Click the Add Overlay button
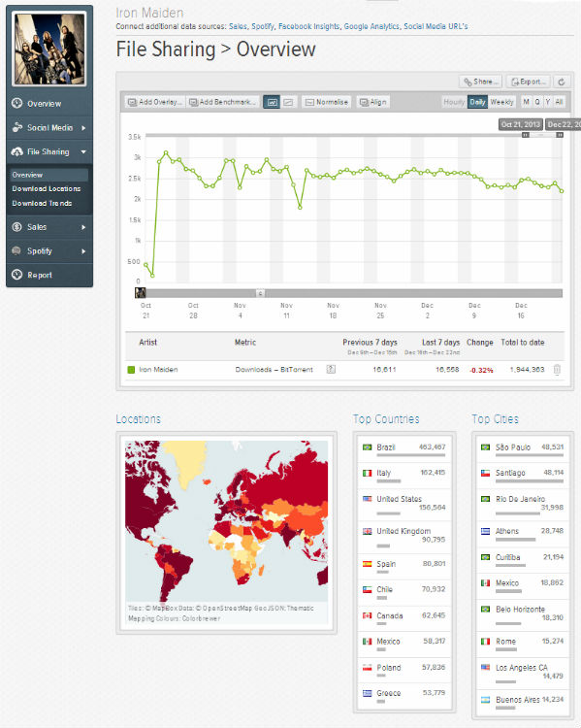 (154, 102)
